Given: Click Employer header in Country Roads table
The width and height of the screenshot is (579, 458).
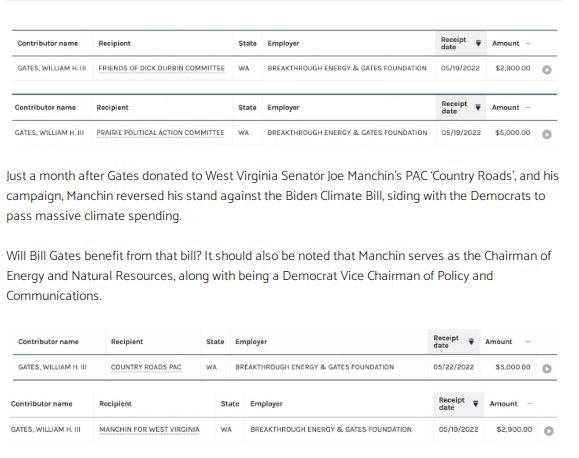Looking at the screenshot, I should pyautogui.click(x=251, y=342).
